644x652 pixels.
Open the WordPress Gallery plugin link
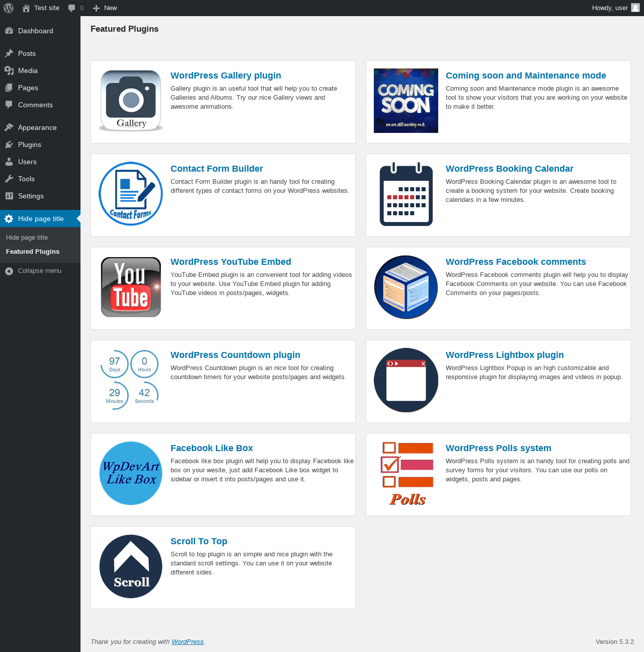(x=226, y=76)
